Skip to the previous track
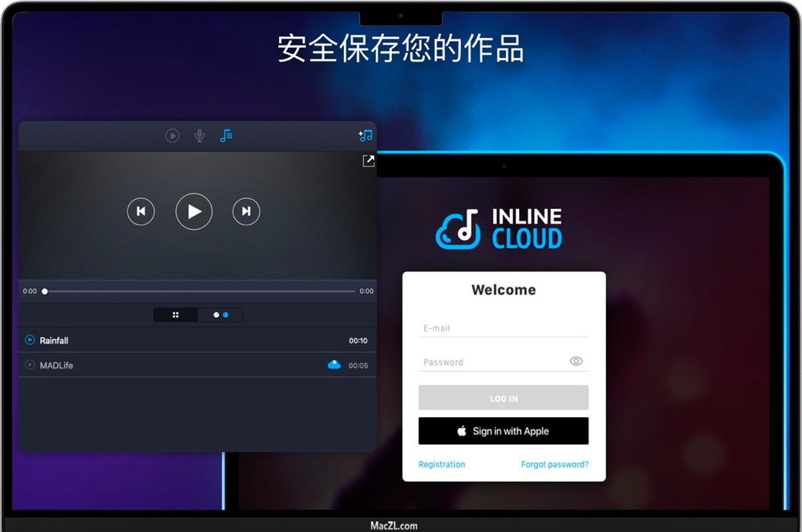 click(x=140, y=211)
